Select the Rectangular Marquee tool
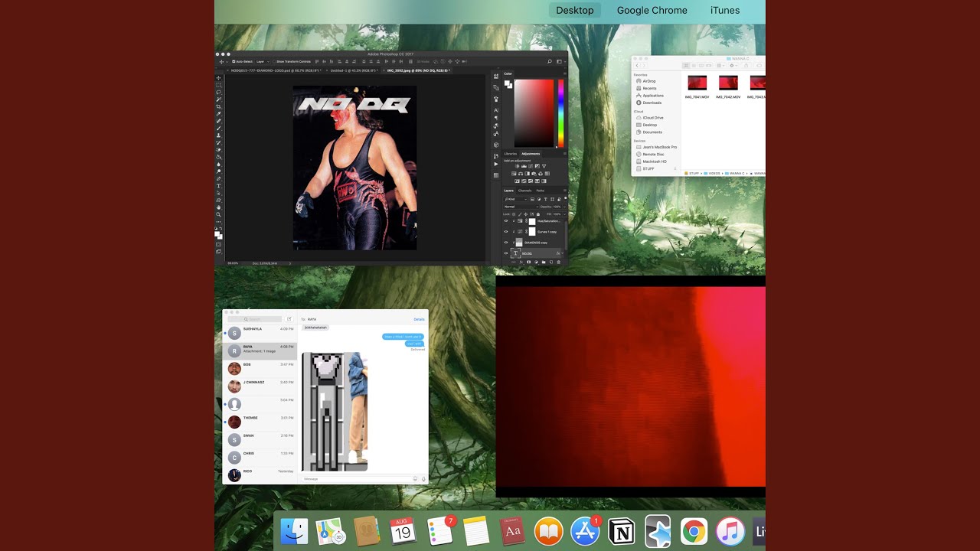980x551 pixels. (218, 85)
